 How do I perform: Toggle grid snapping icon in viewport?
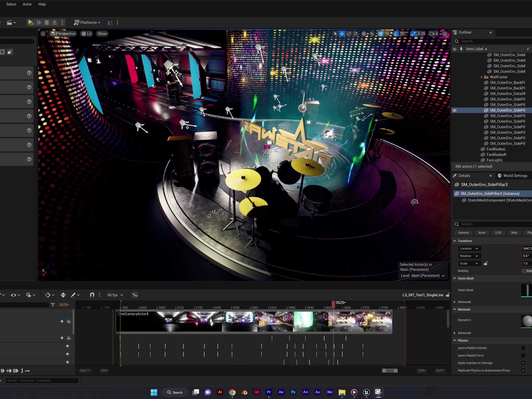pos(380,34)
